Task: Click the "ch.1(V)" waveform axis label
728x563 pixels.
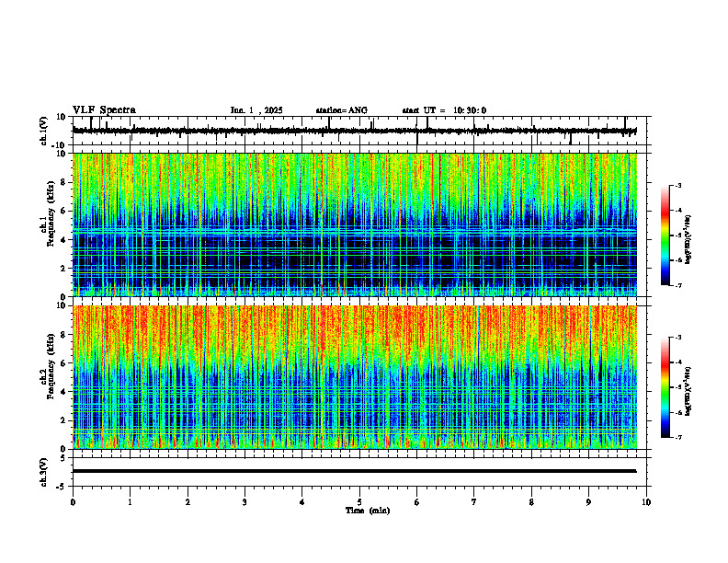Action: tap(44, 131)
